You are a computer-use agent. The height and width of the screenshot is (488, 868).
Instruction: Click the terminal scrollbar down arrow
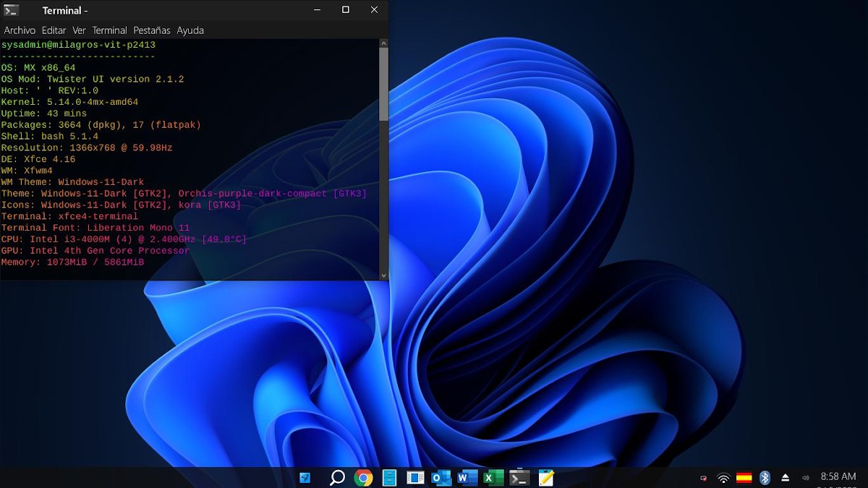pyautogui.click(x=383, y=275)
